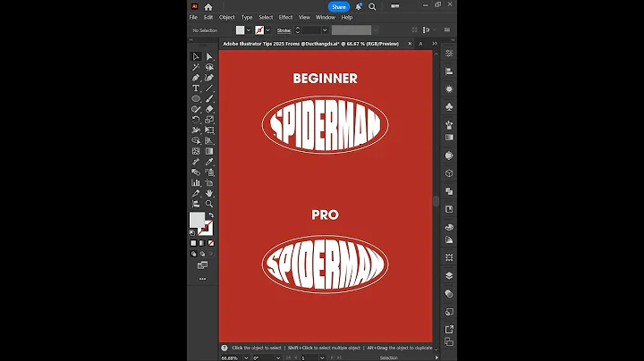
Task: Swap fill and stroke colors
Action: [211, 215]
